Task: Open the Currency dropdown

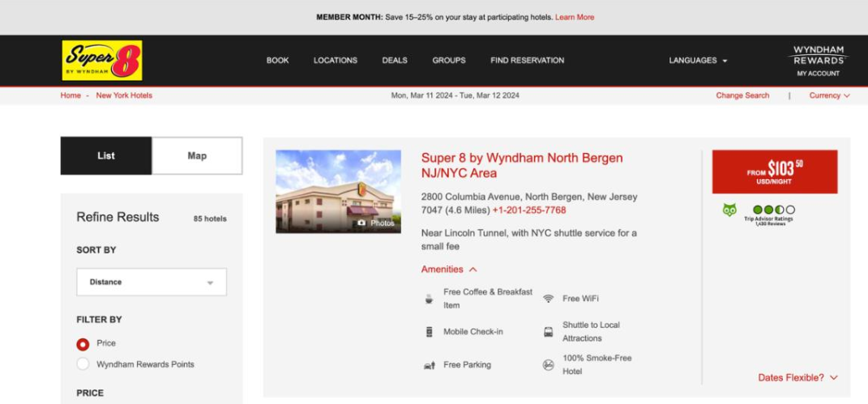Action: pyautogui.click(x=829, y=96)
